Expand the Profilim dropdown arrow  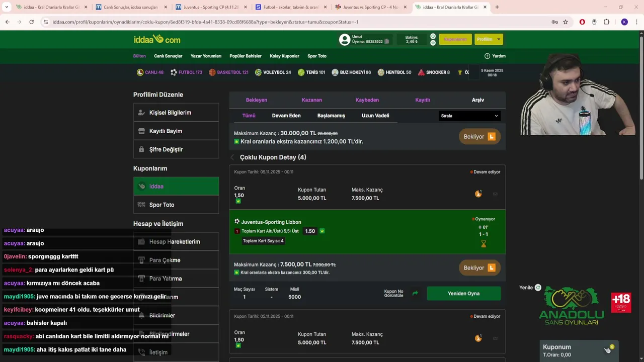coord(499,39)
